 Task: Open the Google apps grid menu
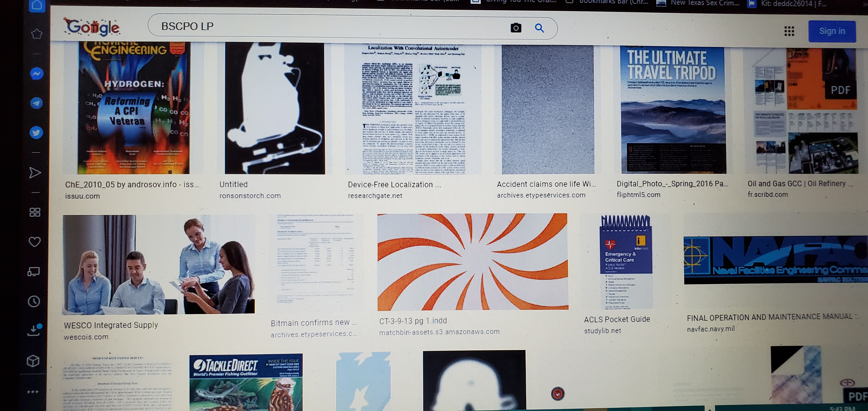(x=789, y=31)
